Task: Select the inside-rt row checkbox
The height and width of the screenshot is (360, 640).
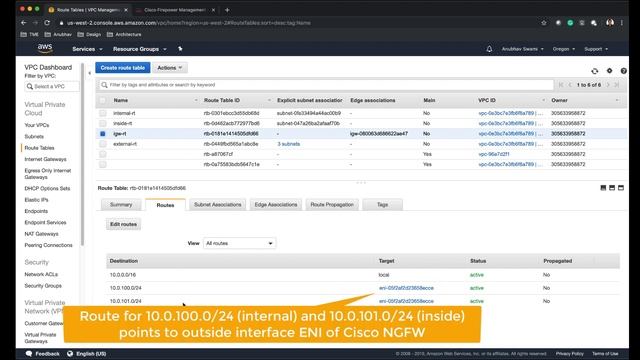Action: tap(102, 123)
